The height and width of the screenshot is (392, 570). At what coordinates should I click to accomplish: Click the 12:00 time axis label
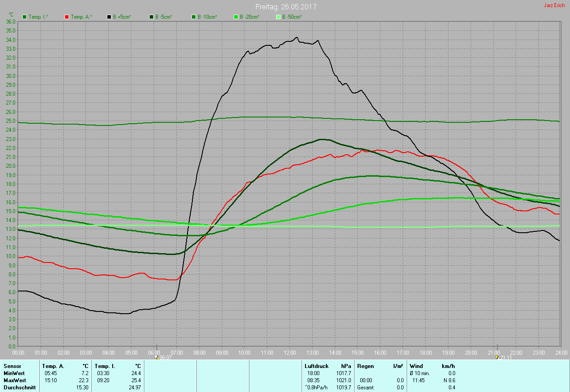(x=289, y=352)
